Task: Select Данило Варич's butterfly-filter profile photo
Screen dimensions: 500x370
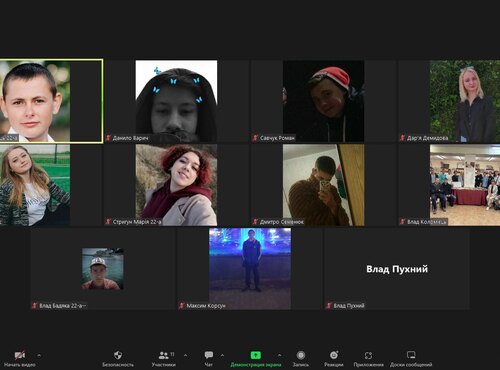Action: click(x=176, y=101)
